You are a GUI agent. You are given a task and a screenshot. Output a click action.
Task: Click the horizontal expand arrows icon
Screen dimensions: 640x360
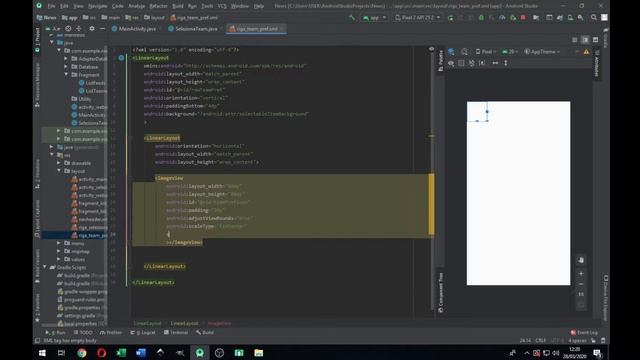tap(495, 63)
